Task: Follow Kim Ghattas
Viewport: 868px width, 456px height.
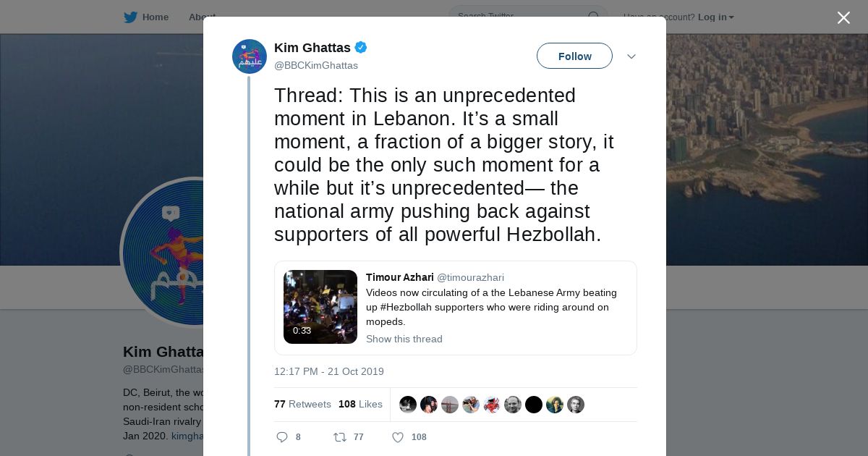Action: (x=574, y=56)
